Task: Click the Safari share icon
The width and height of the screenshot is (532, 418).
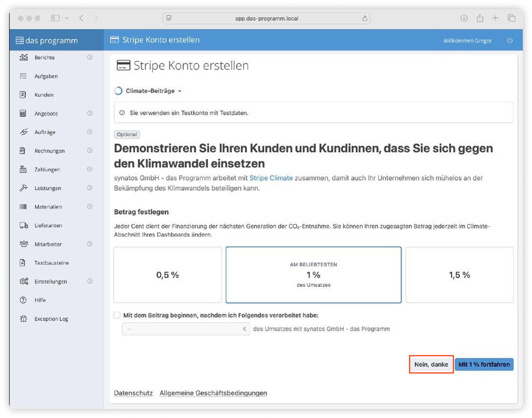Action: [480, 18]
